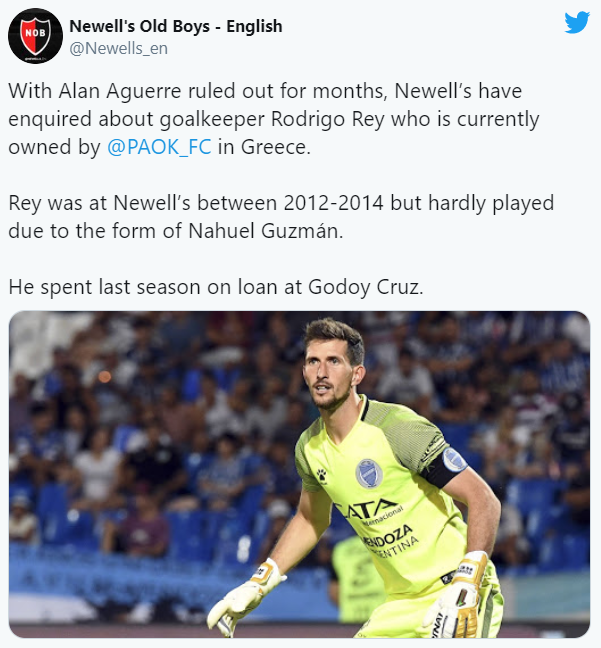
Task: Click the goalkeeper's face in the photo
Action: tap(335, 367)
